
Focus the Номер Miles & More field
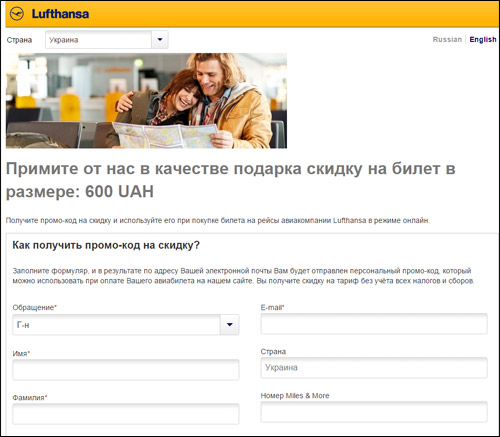[374, 412]
